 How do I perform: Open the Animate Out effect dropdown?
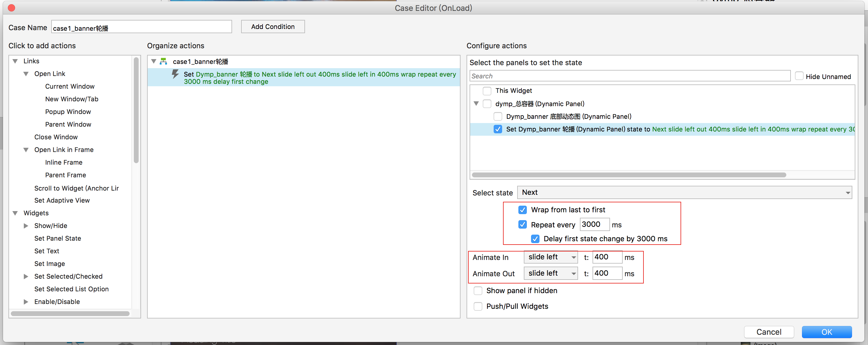pyautogui.click(x=550, y=274)
